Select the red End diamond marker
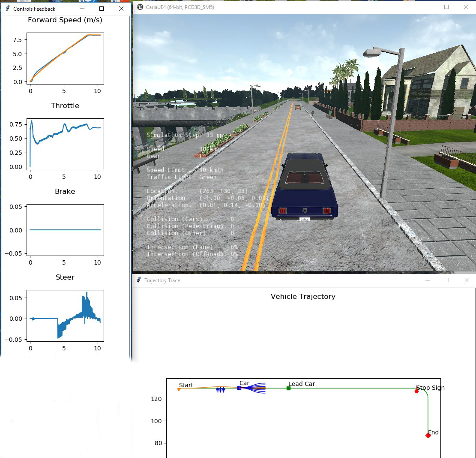This screenshot has width=476, height=458. pyautogui.click(x=428, y=436)
